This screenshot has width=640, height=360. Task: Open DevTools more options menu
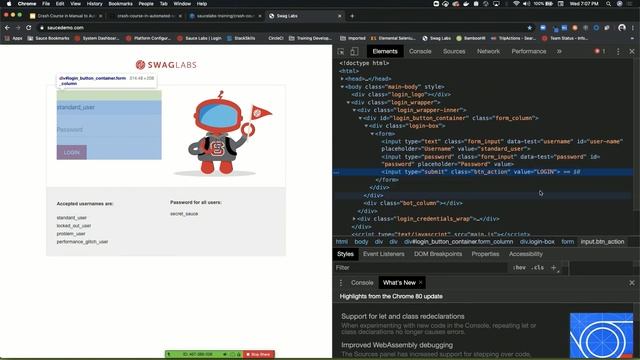click(x=618, y=51)
